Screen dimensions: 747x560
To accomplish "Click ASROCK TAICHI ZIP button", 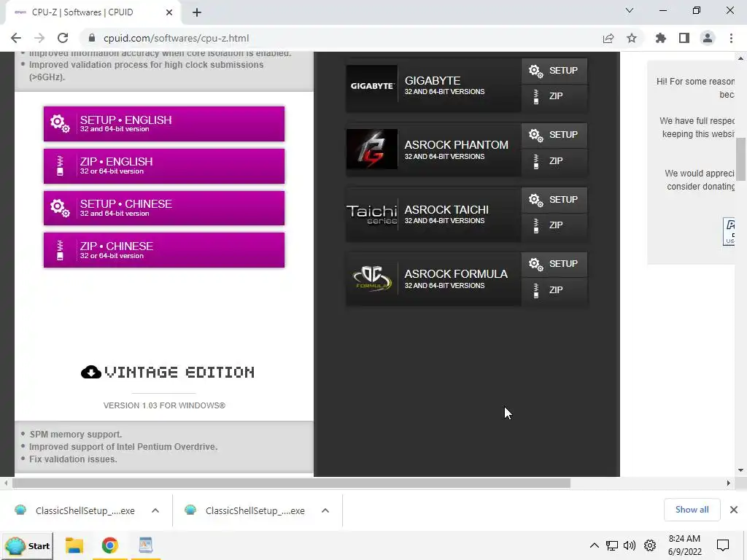I will pyautogui.click(x=554, y=226).
